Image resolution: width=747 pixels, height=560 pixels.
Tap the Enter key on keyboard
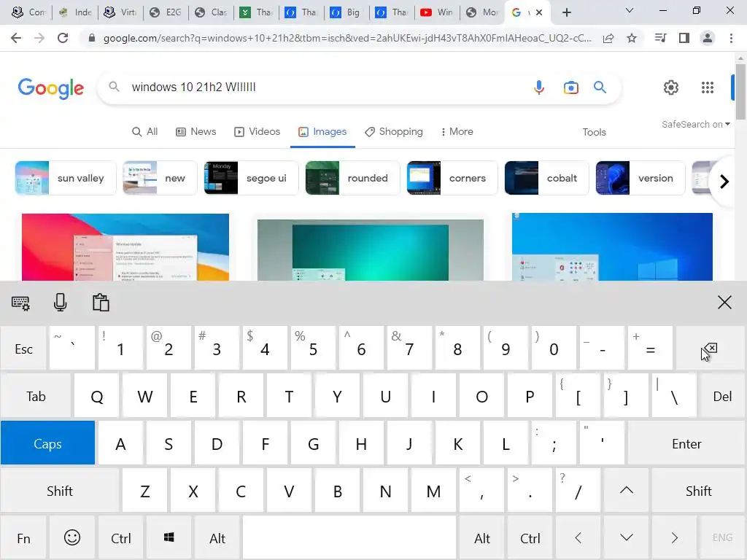686,443
